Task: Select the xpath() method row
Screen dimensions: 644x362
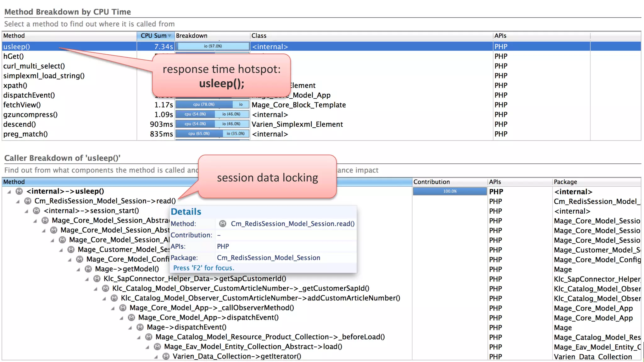Action: pyautogui.click(x=321, y=85)
